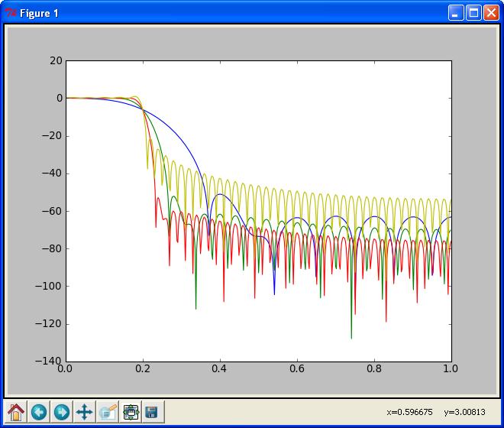The image size is (504, 428).
Task: Go back to the previous view
Action: click(39, 412)
